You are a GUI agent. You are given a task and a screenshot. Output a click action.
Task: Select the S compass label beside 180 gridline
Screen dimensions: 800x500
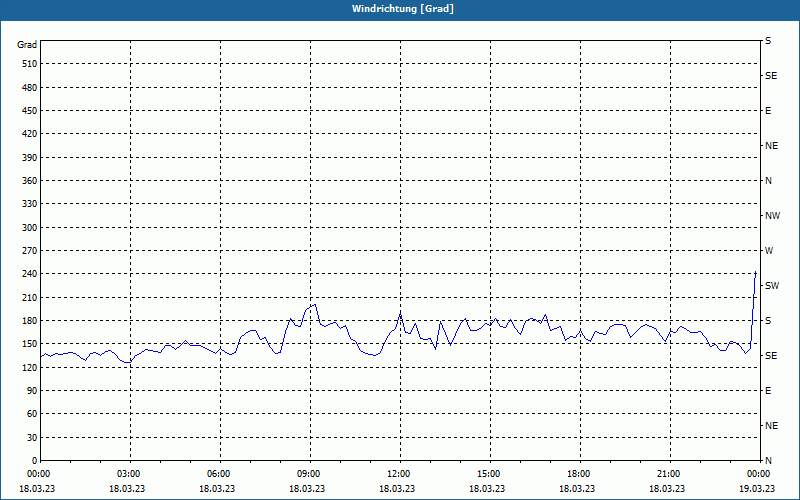pyautogui.click(x=768, y=320)
